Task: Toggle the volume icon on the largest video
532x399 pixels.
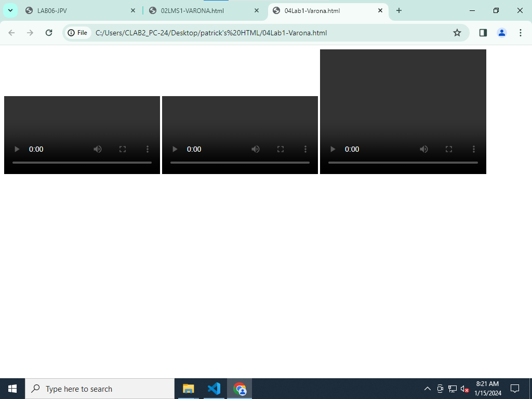Action: [x=424, y=149]
